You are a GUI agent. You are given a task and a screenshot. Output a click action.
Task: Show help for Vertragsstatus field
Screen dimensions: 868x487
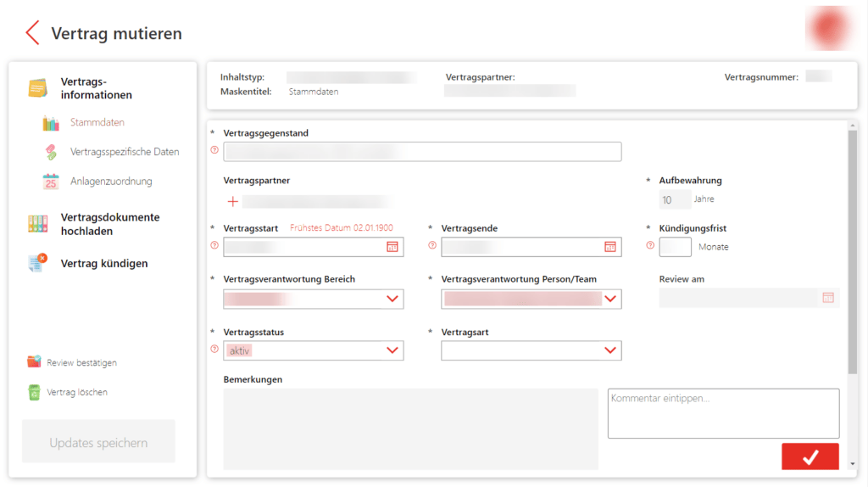pos(214,349)
